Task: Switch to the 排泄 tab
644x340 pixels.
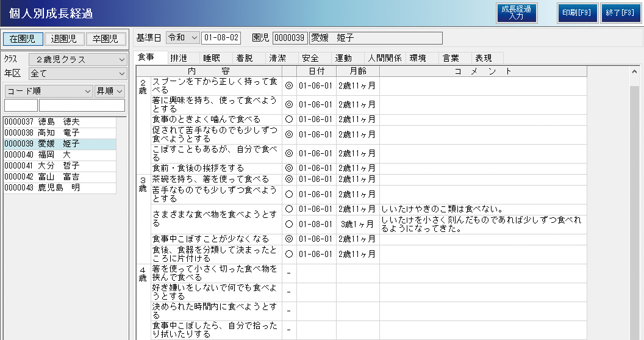Action: coord(179,58)
